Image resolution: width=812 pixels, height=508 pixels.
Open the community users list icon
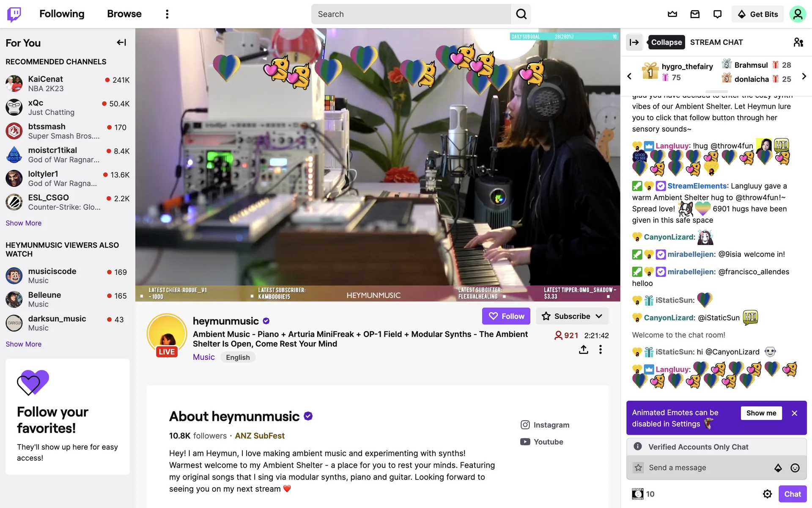(x=798, y=42)
